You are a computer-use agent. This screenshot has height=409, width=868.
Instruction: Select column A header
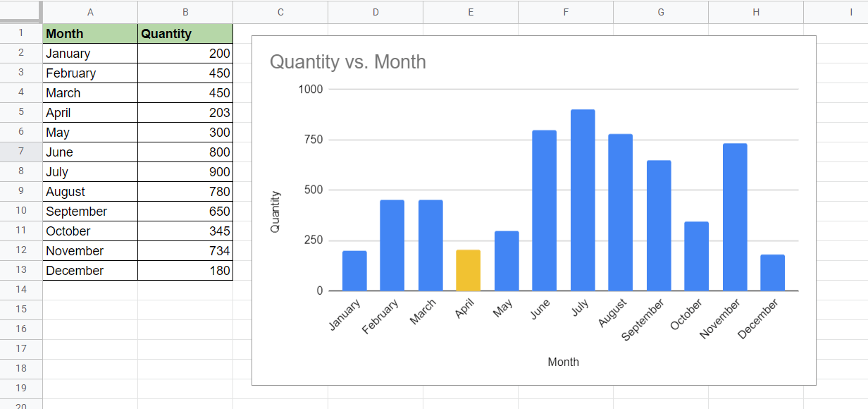coord(90,12)
